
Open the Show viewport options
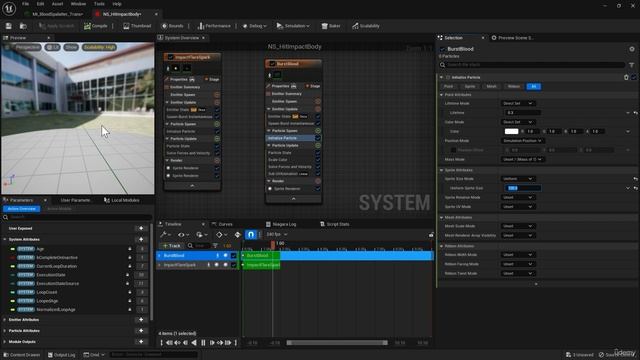click(x=71, y=47)
